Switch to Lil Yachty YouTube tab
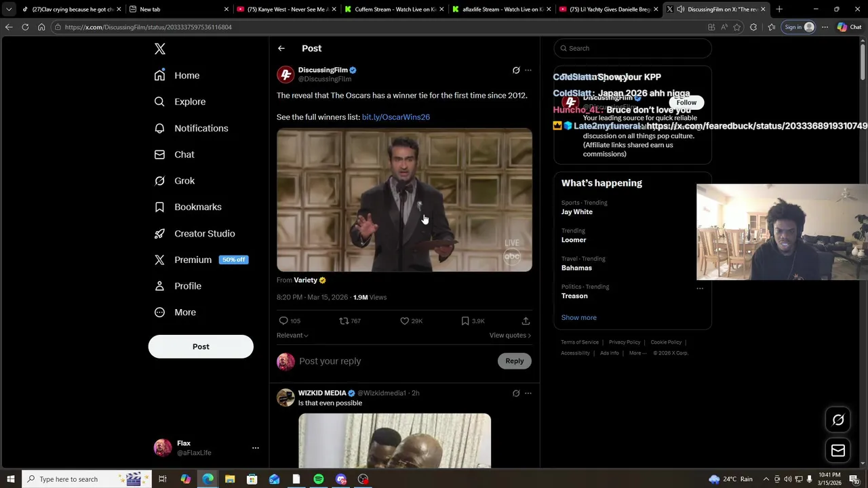Screen dimensions: 868x488 tap(609, 9)
